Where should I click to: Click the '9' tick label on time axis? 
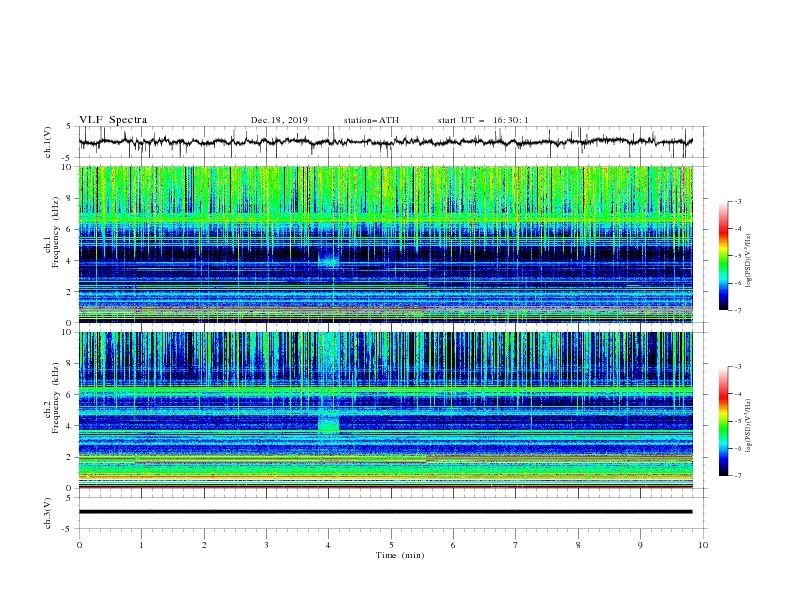[x=640, y=545]
